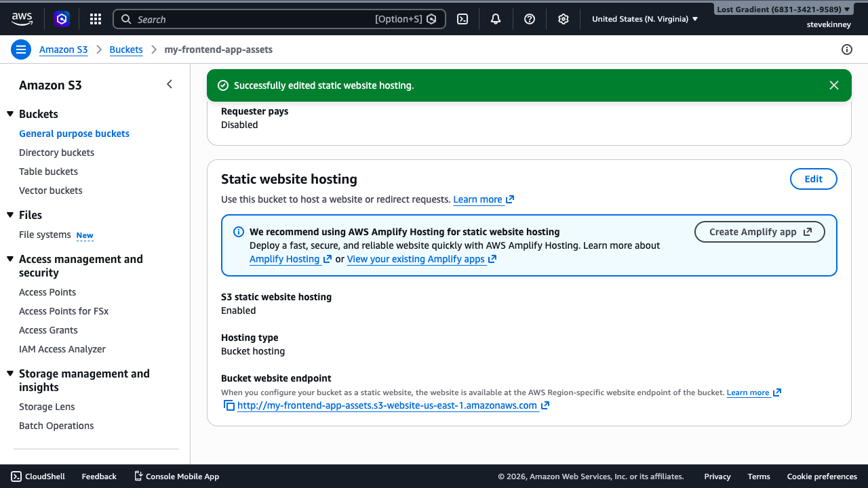This screenshot has width=868, height=488.
Task: Open the Lost Gradient account menu
Action: [x=783, y=9]
